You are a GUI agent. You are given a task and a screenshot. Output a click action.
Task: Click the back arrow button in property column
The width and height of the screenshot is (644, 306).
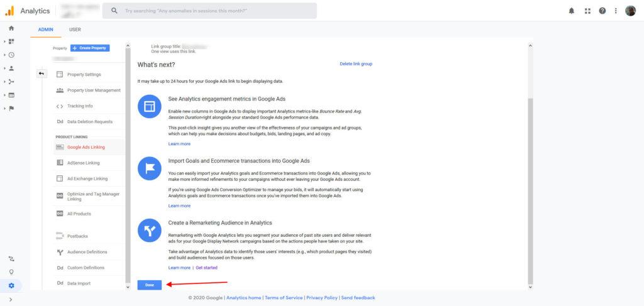click(x=42, y=74)
